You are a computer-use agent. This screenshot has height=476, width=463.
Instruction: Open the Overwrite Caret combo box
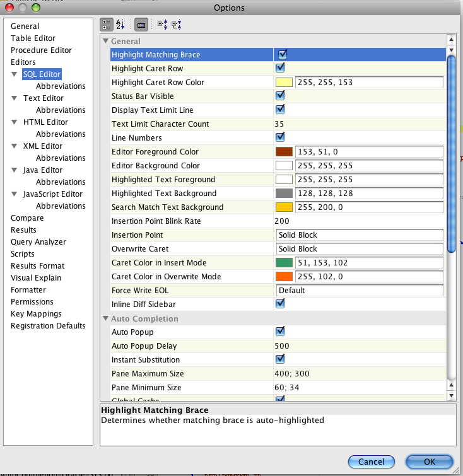pyautogui.click(x=360, y=249)
